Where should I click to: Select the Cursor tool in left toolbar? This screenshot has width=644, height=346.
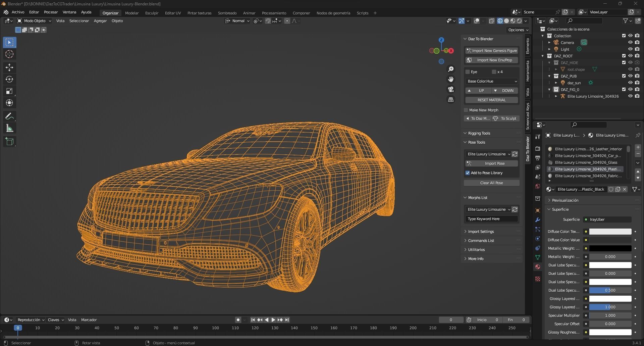pyautogui.click(x=9, y=54)
